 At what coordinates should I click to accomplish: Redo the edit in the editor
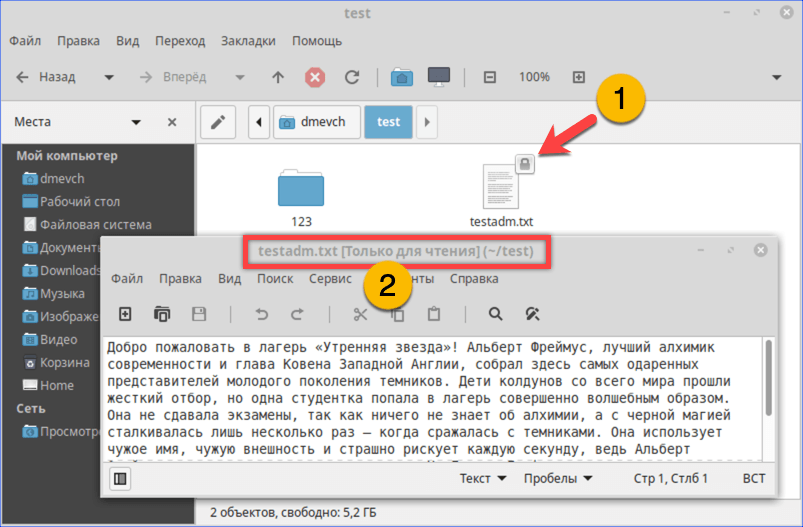[x=297, y=314]
